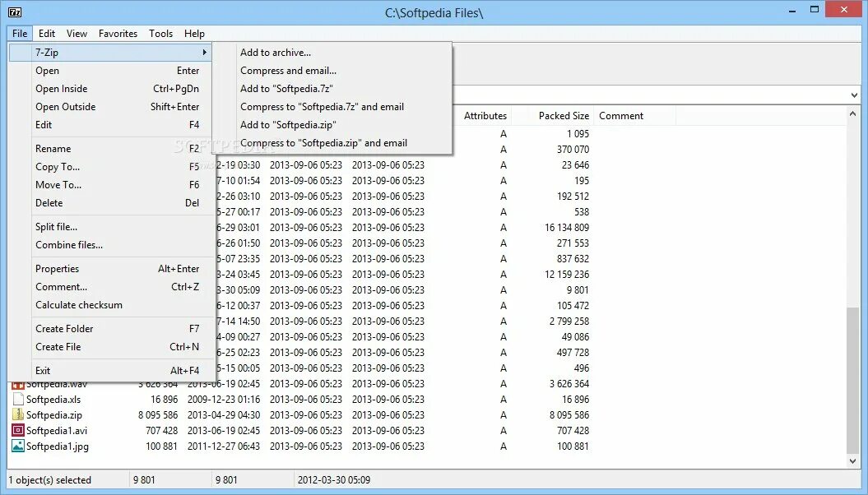Click the 7z application icon in title bar
The width and height of the screenshot is (868, 495).
[x=15, y=12]
